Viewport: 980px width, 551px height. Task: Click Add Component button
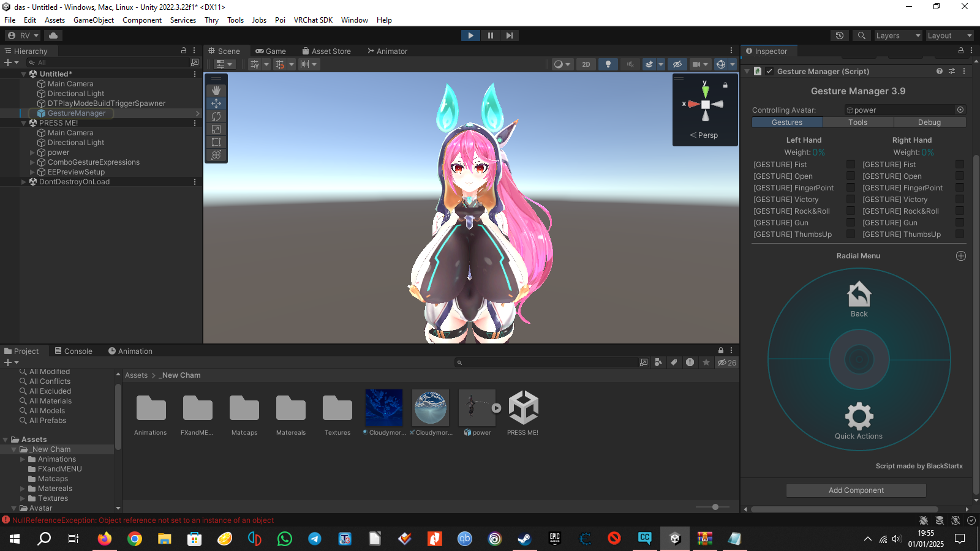(x=856, y=490)
